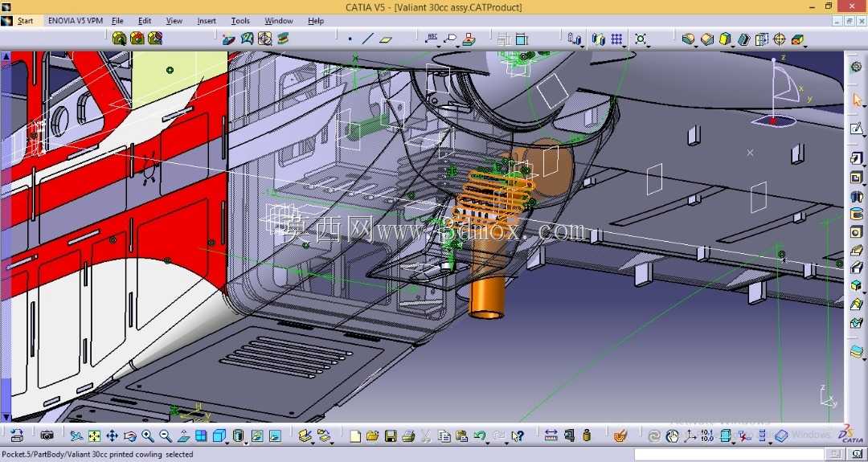This screenshot has width=868, height=462.
Task: Select the Line creation tool
Action: pos(367,39)
